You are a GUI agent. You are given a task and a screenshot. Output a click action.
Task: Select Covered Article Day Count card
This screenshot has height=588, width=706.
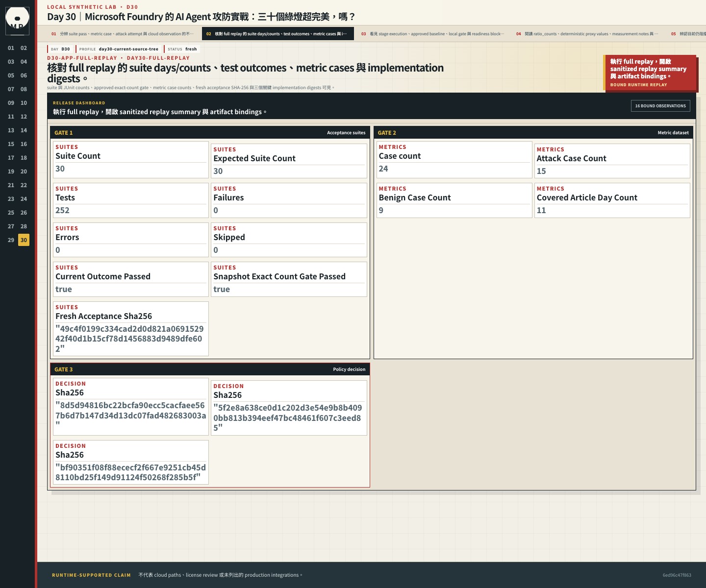[612, 200]
